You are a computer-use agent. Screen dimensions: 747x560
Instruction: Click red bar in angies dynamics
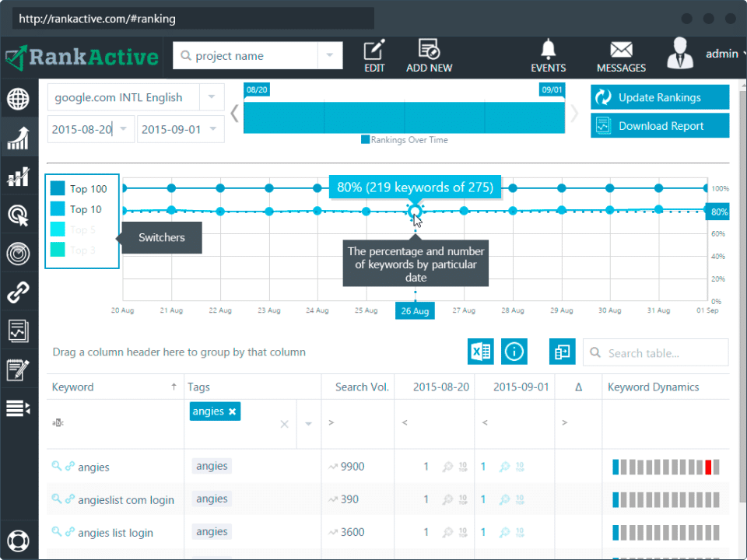click(708, 467)
